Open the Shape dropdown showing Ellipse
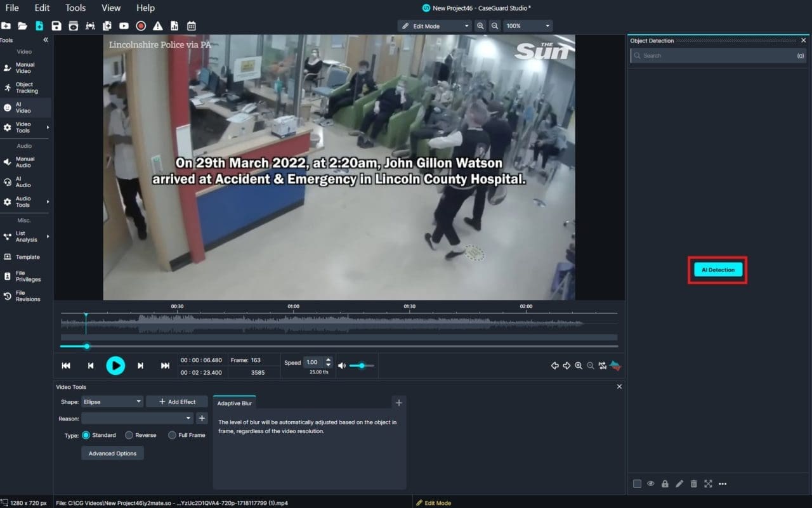Viewport: 812px width, 508px height. [112, 401]
